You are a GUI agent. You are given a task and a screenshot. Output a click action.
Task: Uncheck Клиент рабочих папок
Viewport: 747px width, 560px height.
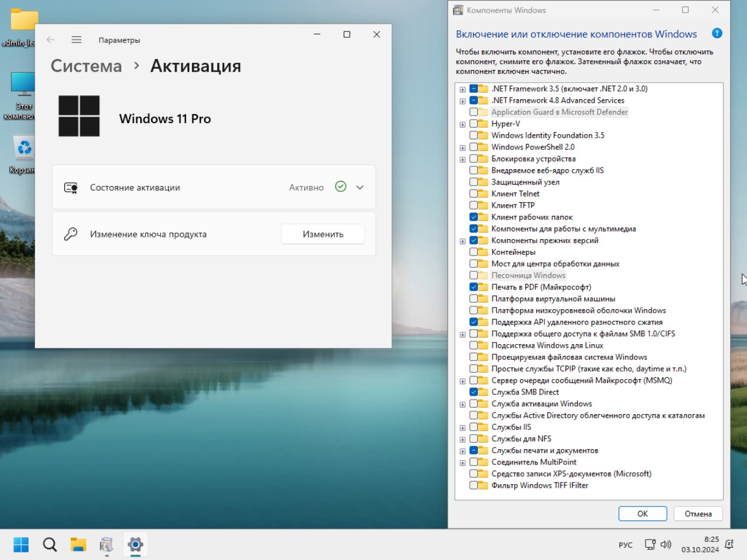pos(473,217)
